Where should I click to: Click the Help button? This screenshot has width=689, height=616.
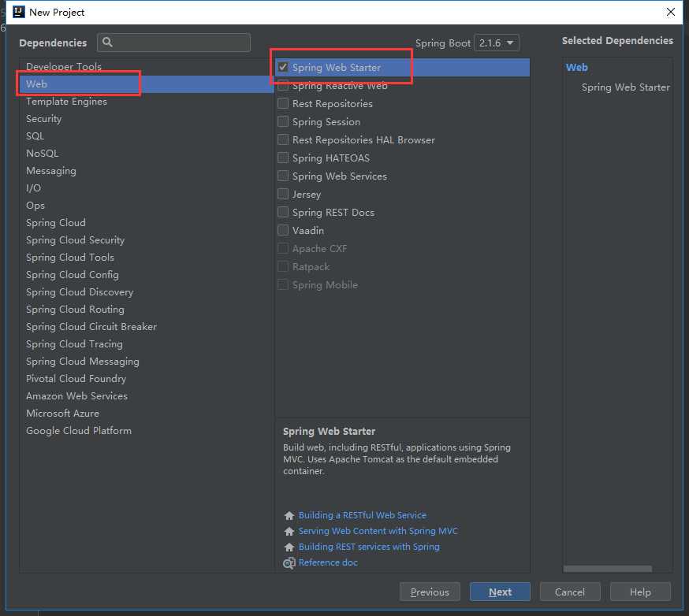point(640,592)
